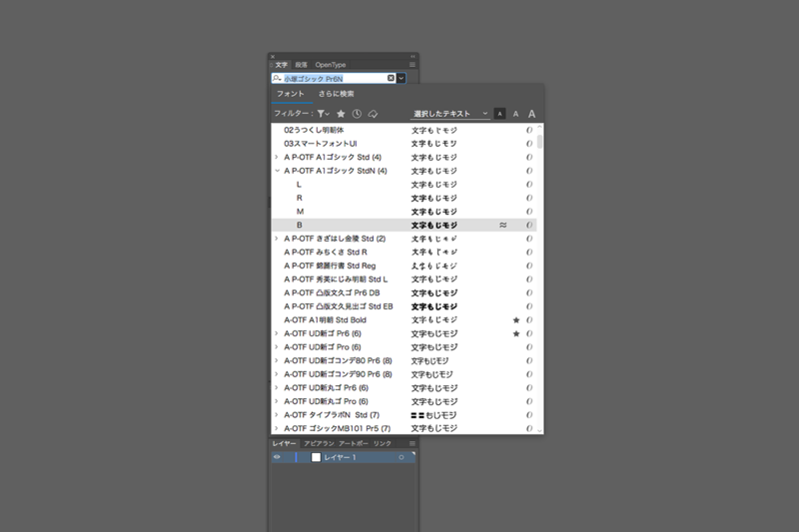Expand A P-OTF きざはし金陵 Std family
The height and width of the screenshot is (532, 799).
point(277,239)
